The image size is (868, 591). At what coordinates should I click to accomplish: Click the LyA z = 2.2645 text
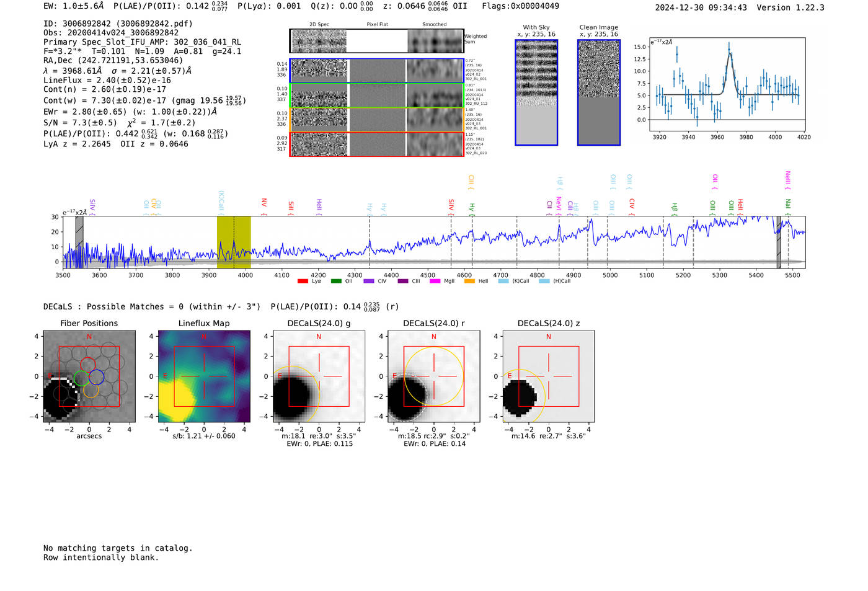[77, 144]
